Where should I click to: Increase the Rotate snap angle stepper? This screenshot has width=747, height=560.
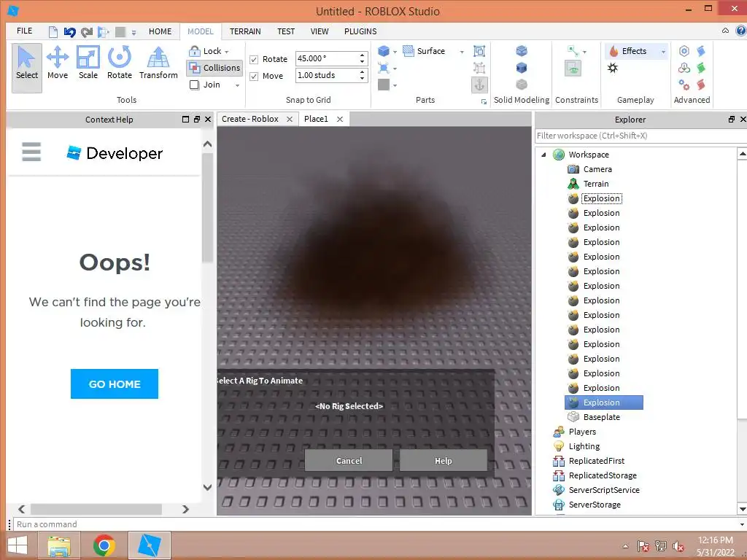coord(362,55)
